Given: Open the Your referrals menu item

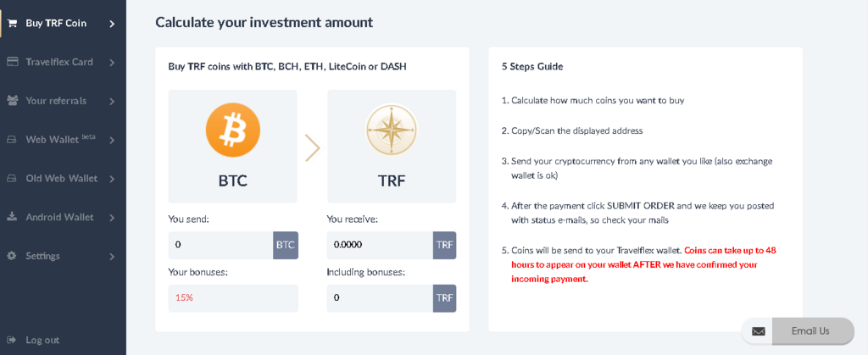Looking at the screenshot, I should pyautogui.click(x=63, y=101).
